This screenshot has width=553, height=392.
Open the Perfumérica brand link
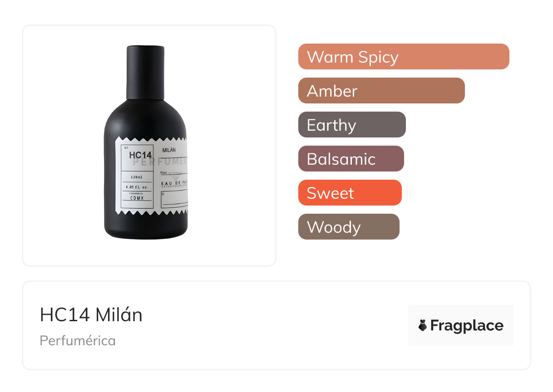click(x=78, y=340)
